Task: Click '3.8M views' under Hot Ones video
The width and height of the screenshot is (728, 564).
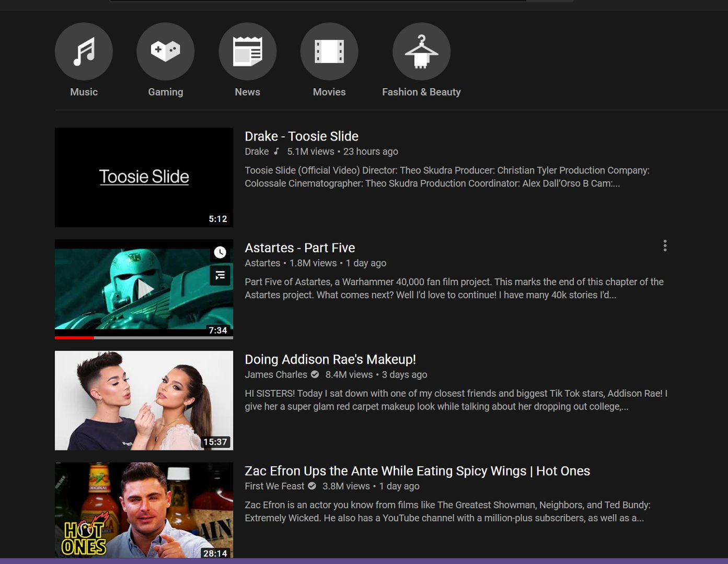Action: click(x=346, y=486)
